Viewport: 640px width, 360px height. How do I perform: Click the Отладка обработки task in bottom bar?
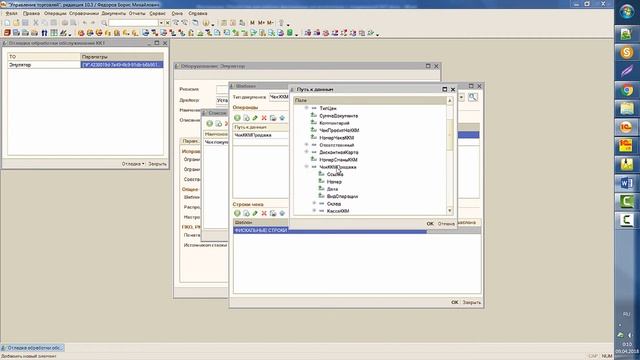coord(33,348)
